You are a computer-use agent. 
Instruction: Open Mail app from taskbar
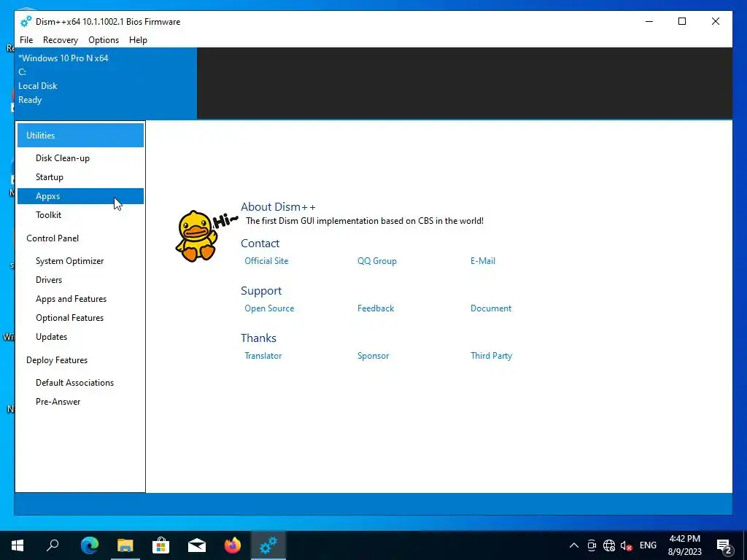click(197, 545)
